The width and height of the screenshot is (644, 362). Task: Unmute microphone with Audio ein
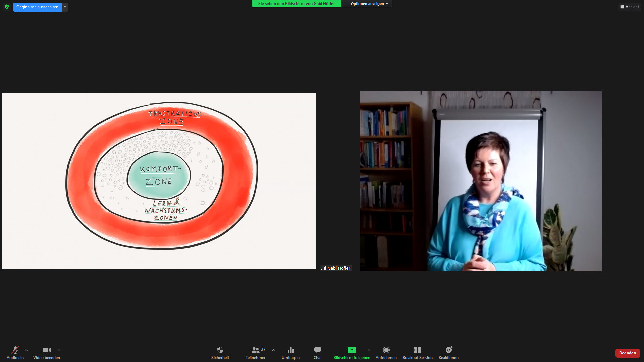pos(15,350)
